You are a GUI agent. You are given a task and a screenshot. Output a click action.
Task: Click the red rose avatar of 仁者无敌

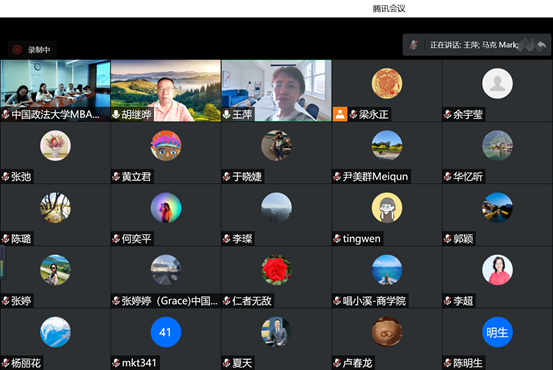tap(276, 270)
